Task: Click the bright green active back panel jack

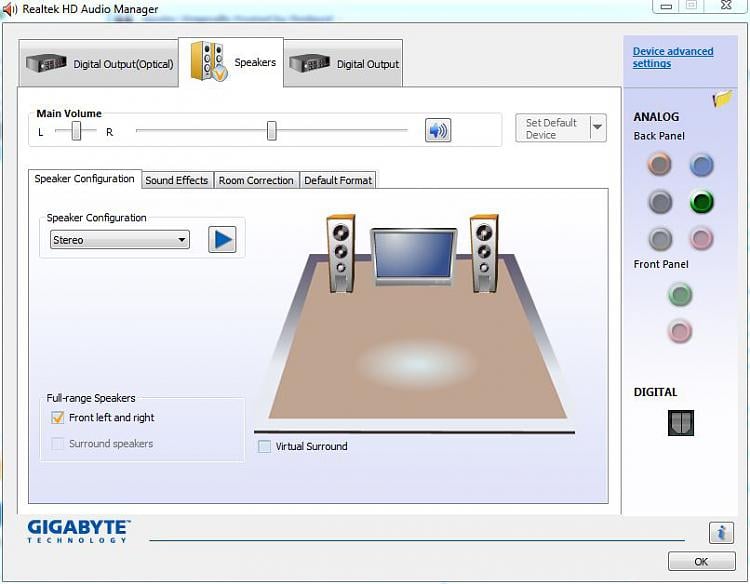Action: coord(702,202)
